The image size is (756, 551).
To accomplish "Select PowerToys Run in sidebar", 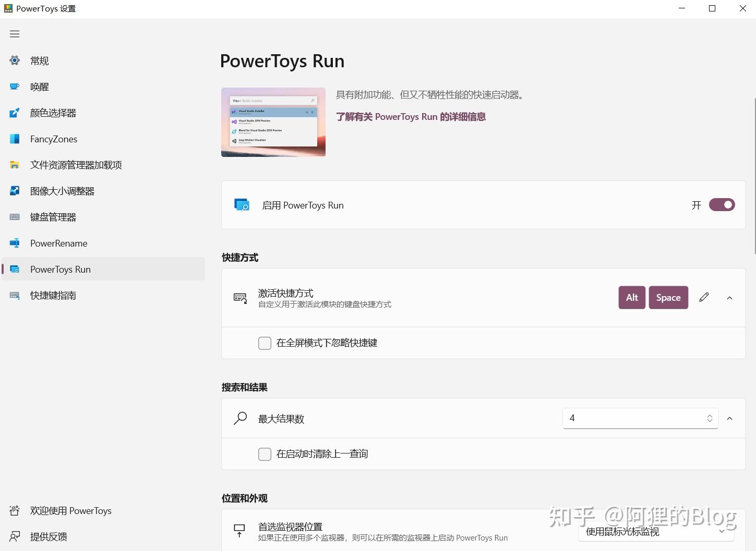I will tap(103, 269).
